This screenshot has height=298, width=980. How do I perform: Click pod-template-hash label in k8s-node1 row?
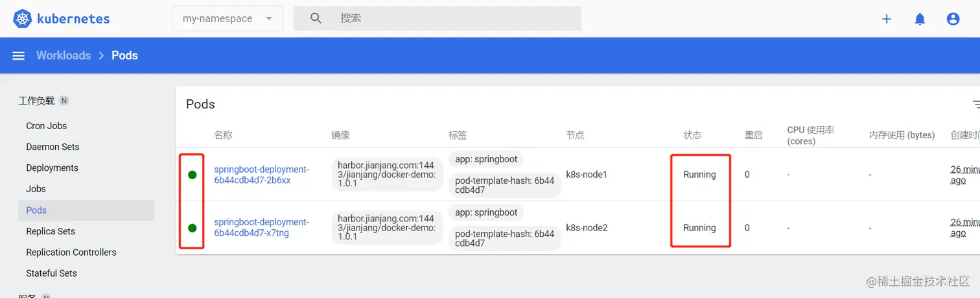504,186
